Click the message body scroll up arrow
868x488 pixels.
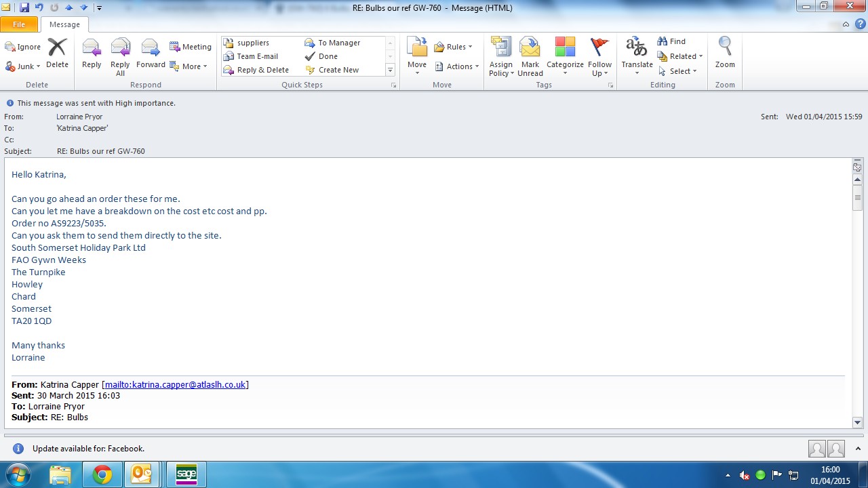(x=857, y=180)
